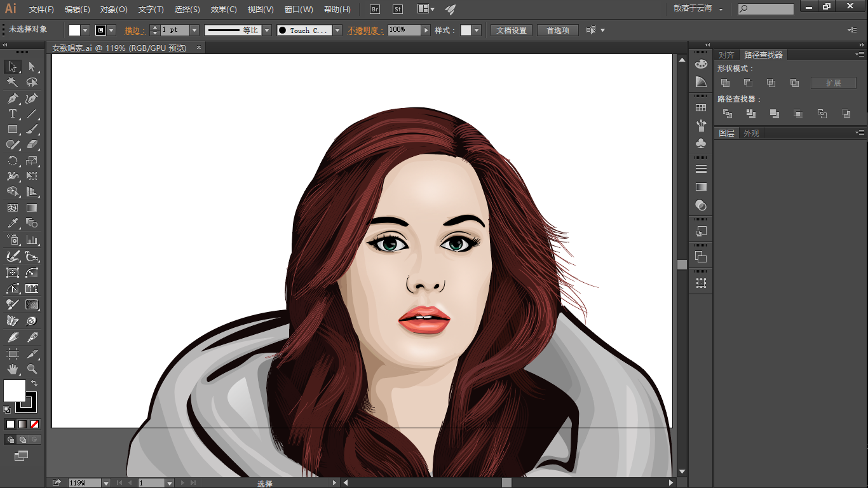
Task: Click the 首选项 button
Action: [557, 30]
